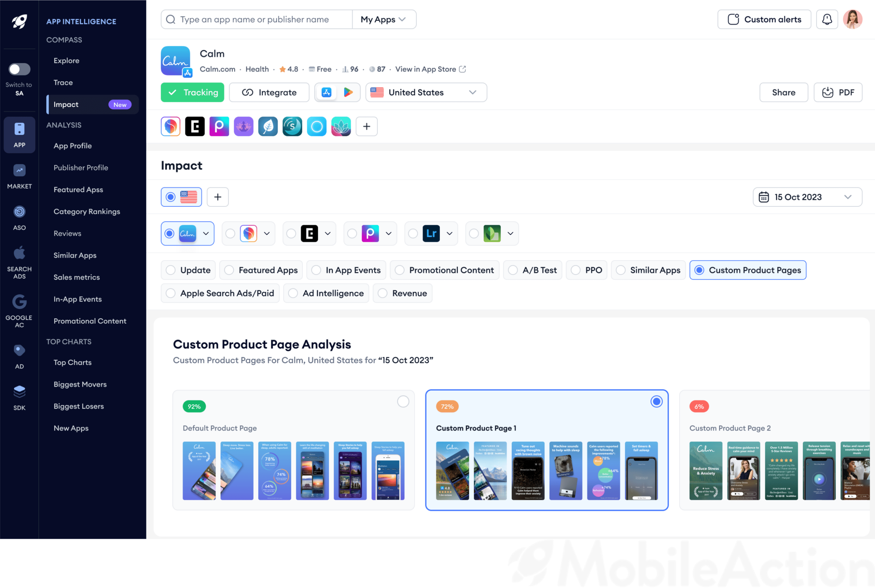This screenshot has height=588, width=875.
Task: Open first screenshot of Custom Product Page 1
Action: tap(452, 470)
